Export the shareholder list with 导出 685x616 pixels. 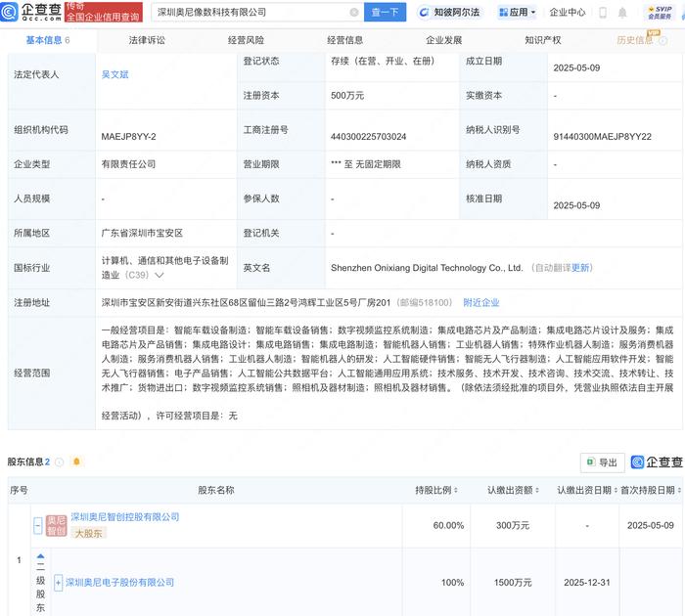click(603, 462)
